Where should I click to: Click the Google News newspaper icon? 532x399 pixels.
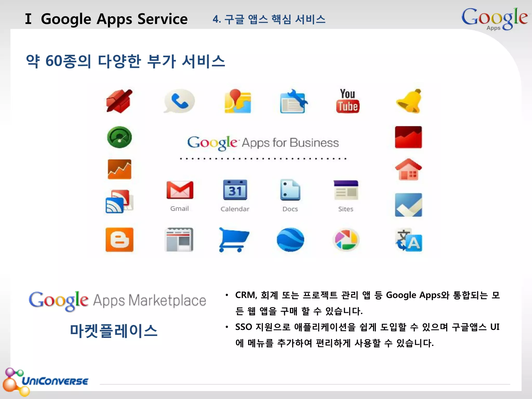pos(179,240)
